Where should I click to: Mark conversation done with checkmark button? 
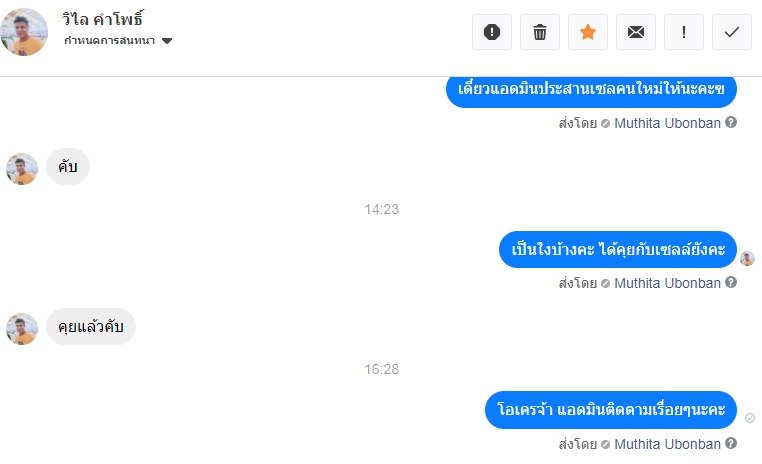point(732,32)
